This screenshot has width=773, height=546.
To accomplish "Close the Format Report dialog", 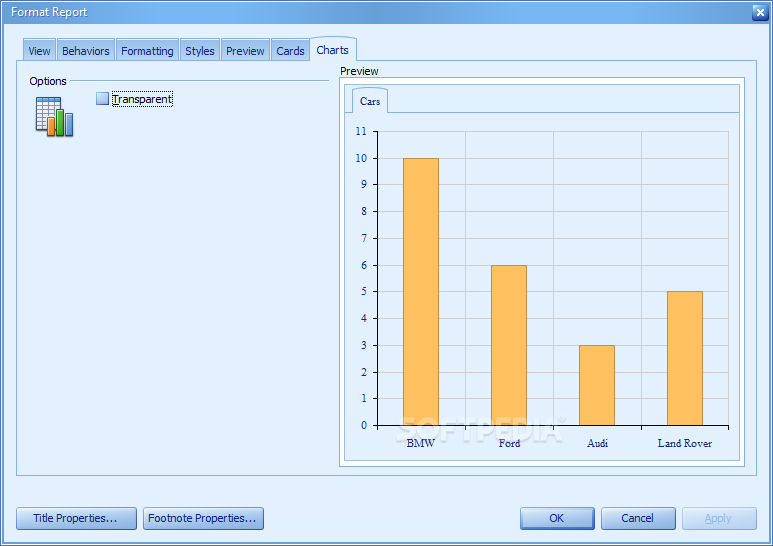I will pos(760,12).
